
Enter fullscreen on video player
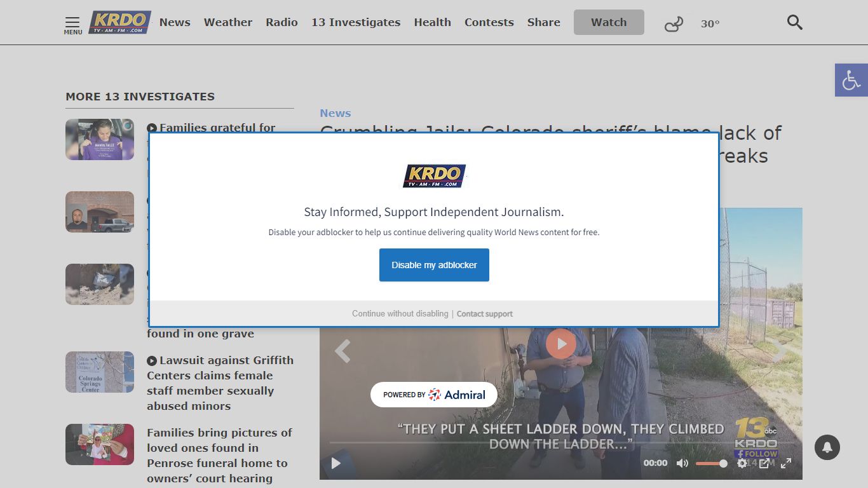(786, 463)
